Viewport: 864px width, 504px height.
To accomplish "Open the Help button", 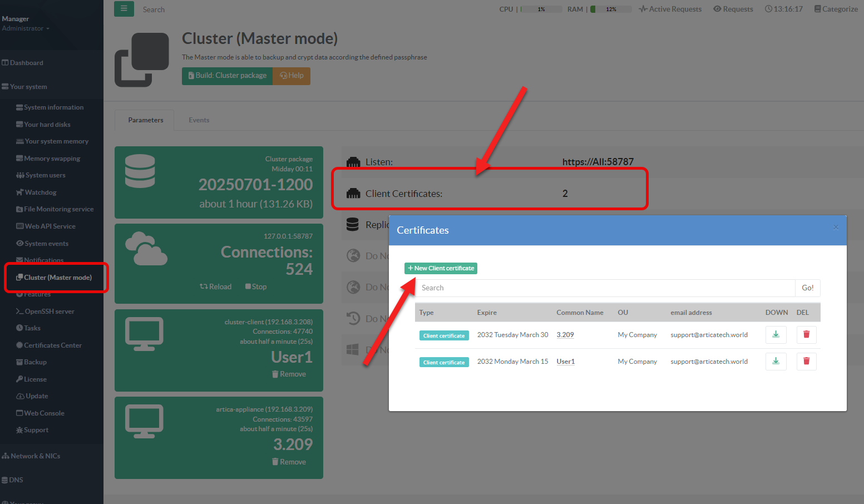I will pyautogui.click(x=292, y=76).
